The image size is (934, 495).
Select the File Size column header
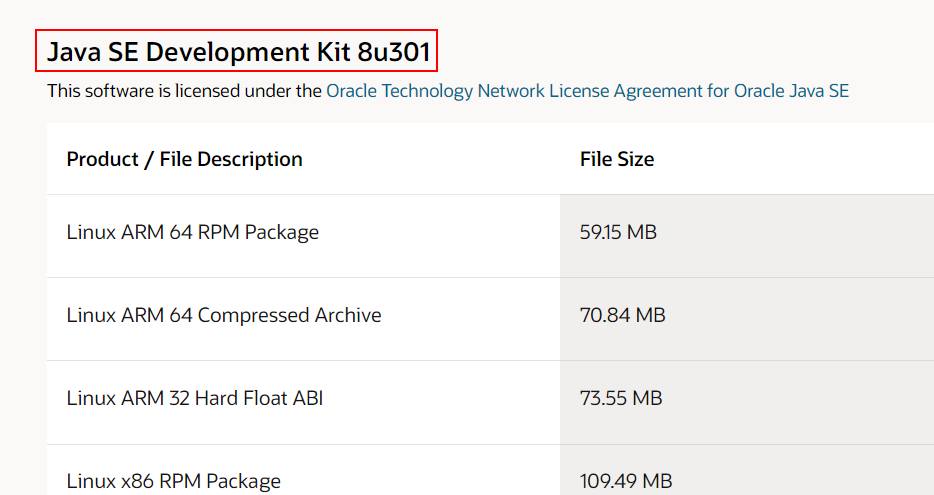[617, 159]
